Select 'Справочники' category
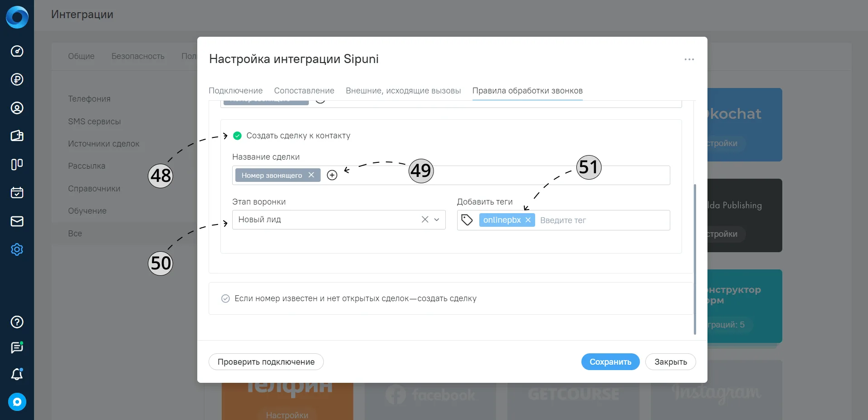The image size is (868, 420). pos(94,189)
